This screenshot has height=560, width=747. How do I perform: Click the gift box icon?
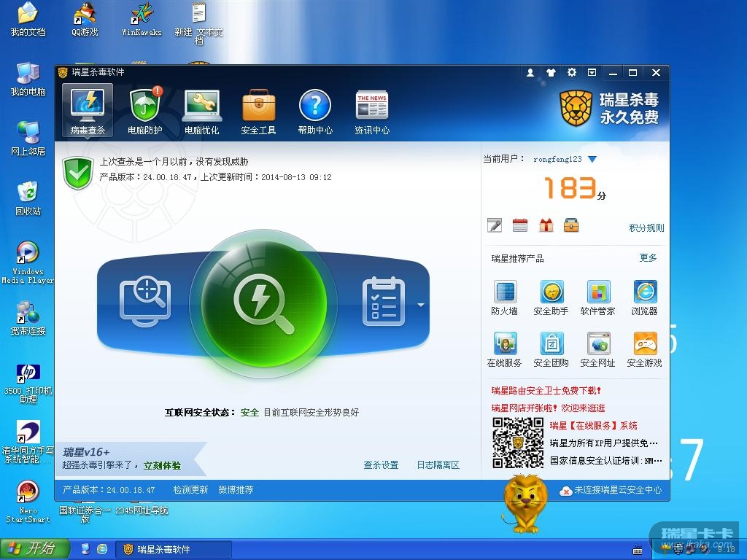(x=546, y=225)
